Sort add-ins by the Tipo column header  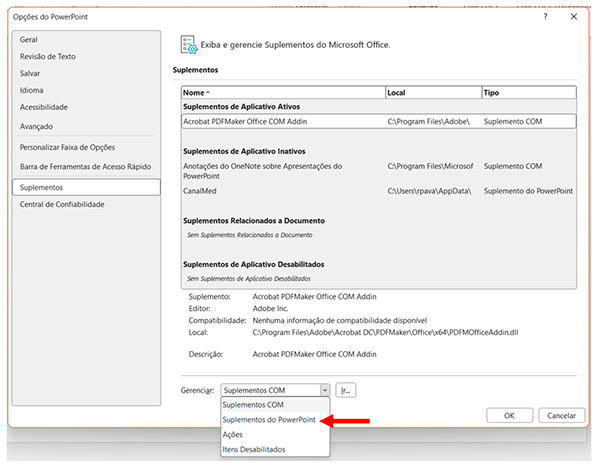click(529, 93)
